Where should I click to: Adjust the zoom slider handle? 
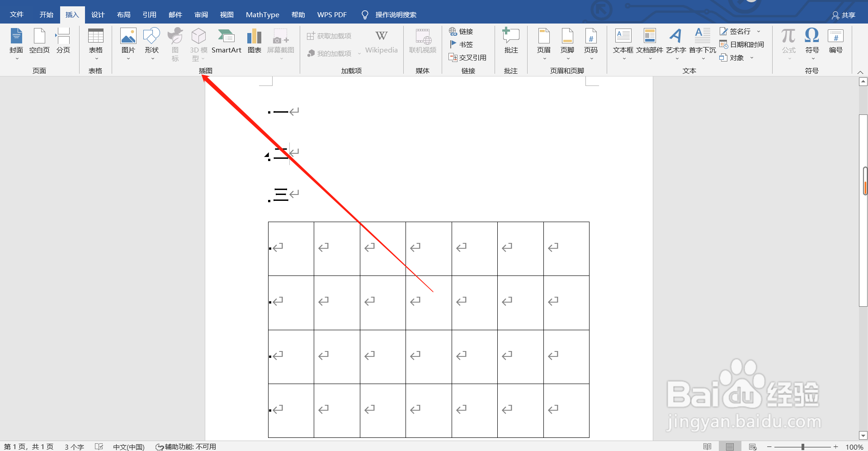coord(803,447)
